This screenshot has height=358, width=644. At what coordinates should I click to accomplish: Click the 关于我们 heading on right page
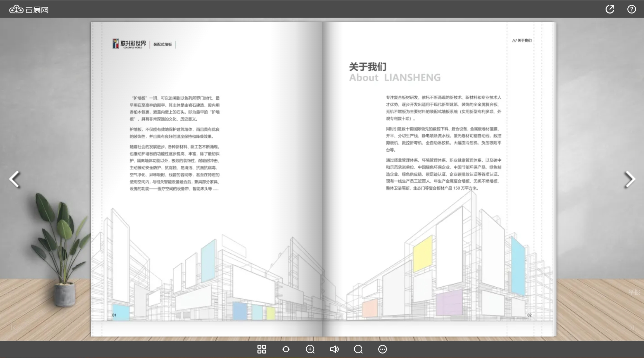click(368, 66)
